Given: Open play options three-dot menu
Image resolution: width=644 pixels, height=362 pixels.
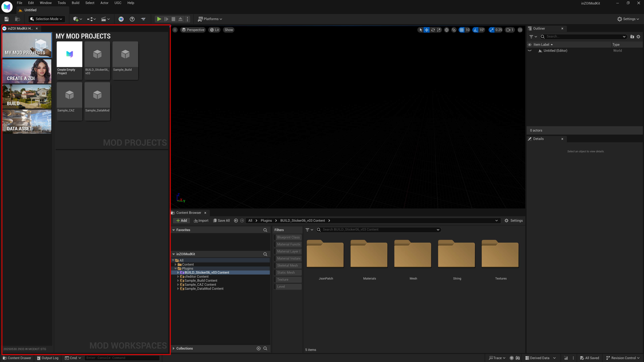Looking at the screenshot, I should pyautogui.click(x=187, y=19).
